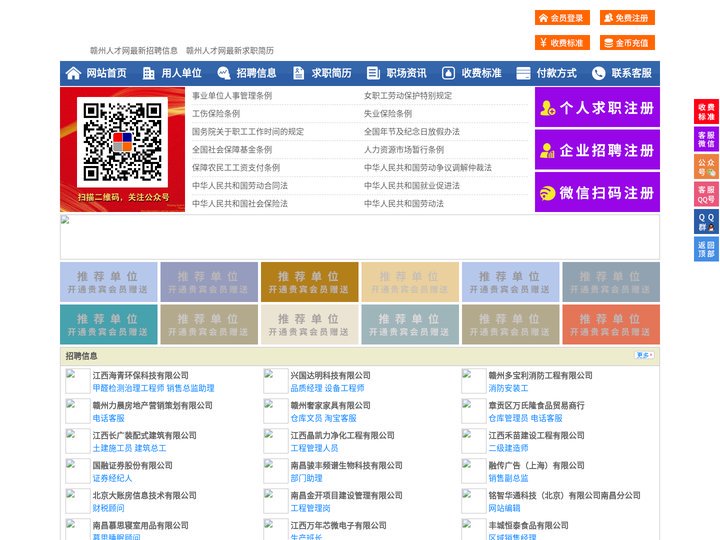Open the 客服QQ号 side button
The image size is (720, 540).
[706, 194]
